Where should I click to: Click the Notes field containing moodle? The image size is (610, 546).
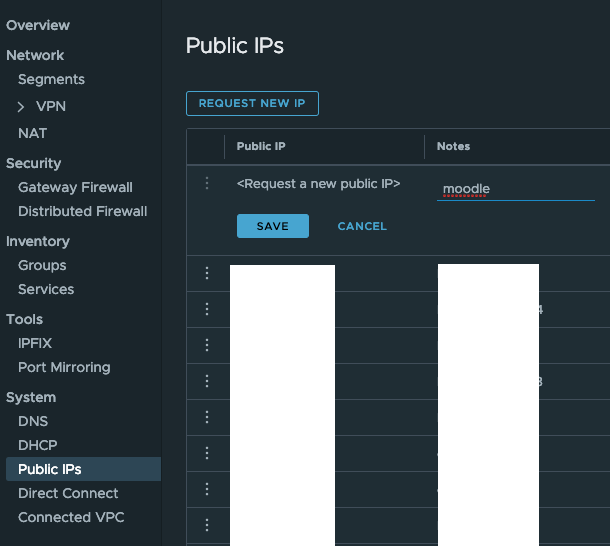click(515, 189)
